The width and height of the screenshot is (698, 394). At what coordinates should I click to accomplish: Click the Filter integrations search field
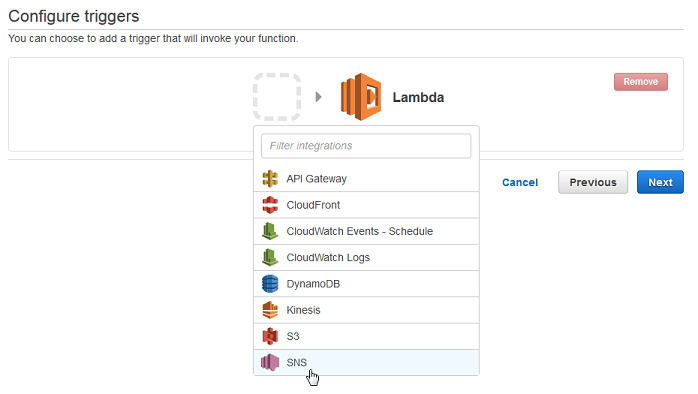[366, 146]
